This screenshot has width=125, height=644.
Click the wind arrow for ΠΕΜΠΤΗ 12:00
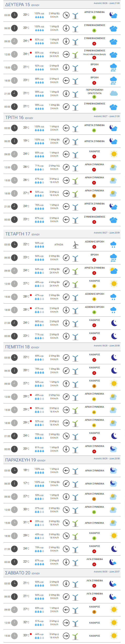tap(66, 397)
